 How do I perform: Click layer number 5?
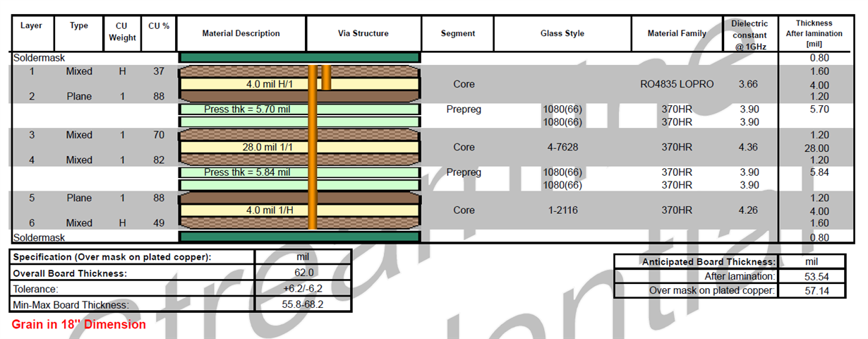31,198
